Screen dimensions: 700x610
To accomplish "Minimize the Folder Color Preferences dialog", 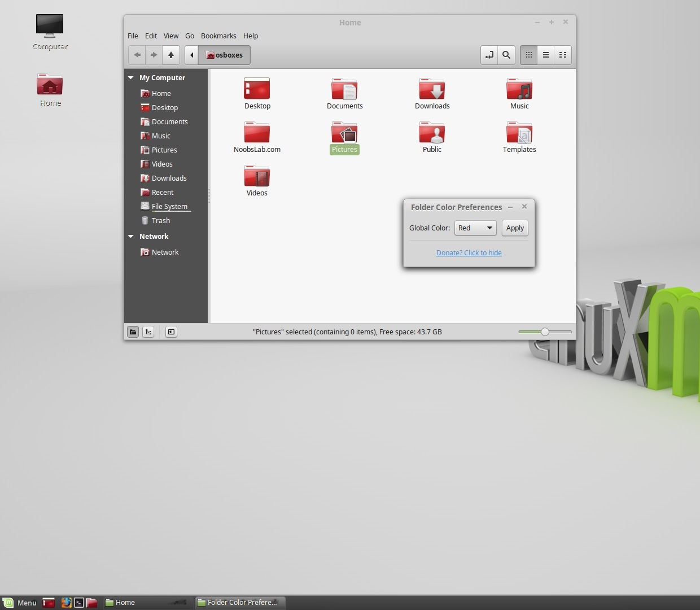I will [x=510, y=207].
